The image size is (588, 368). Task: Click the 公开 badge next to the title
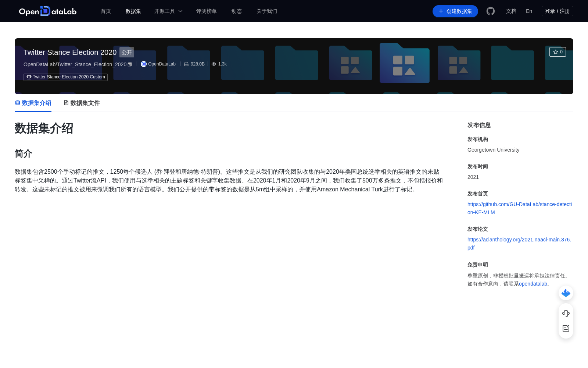click(127, 52)
